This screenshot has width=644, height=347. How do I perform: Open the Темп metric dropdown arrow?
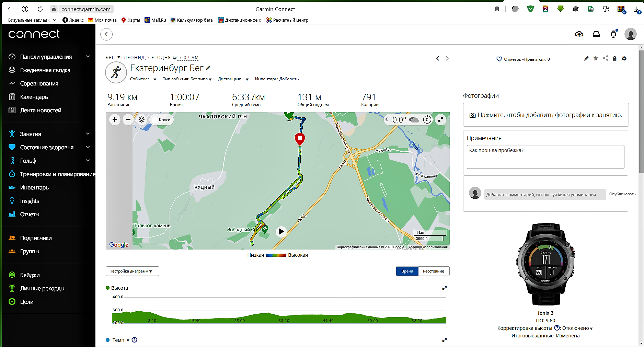128,340
